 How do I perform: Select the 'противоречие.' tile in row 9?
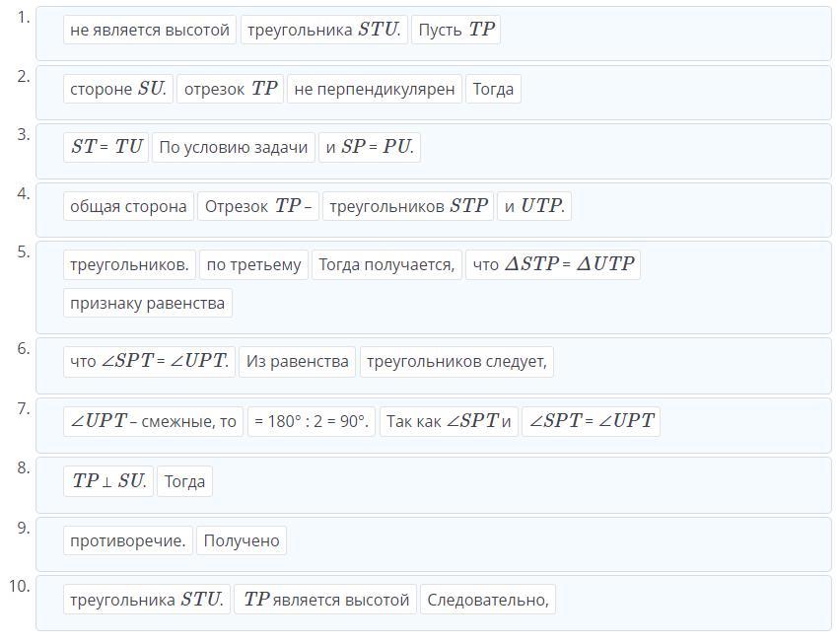tap(128, 540)
